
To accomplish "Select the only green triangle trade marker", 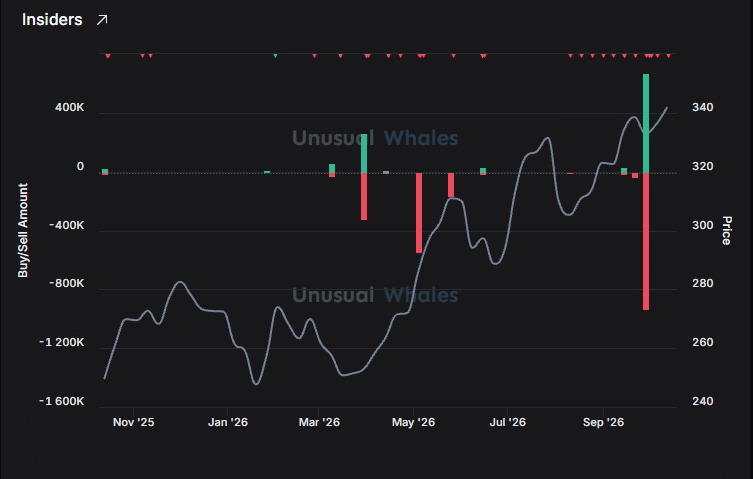I will 275,56.
